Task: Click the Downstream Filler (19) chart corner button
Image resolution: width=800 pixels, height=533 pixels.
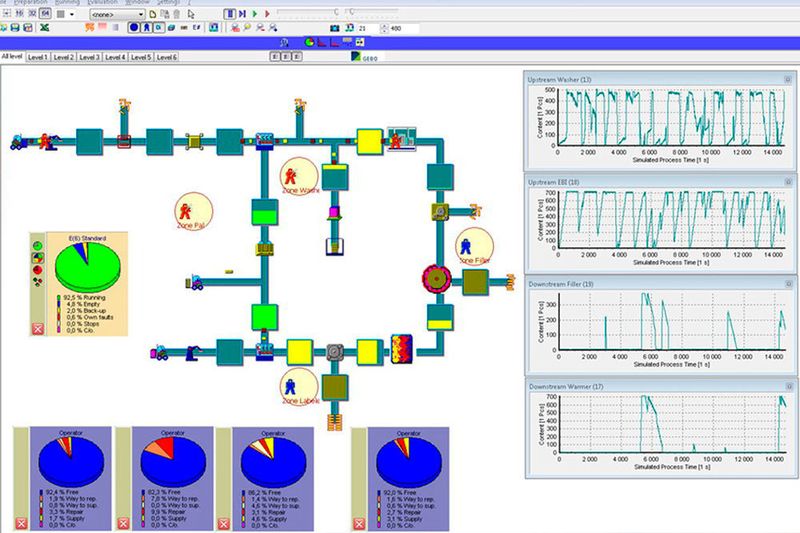Action: point(788,284)
